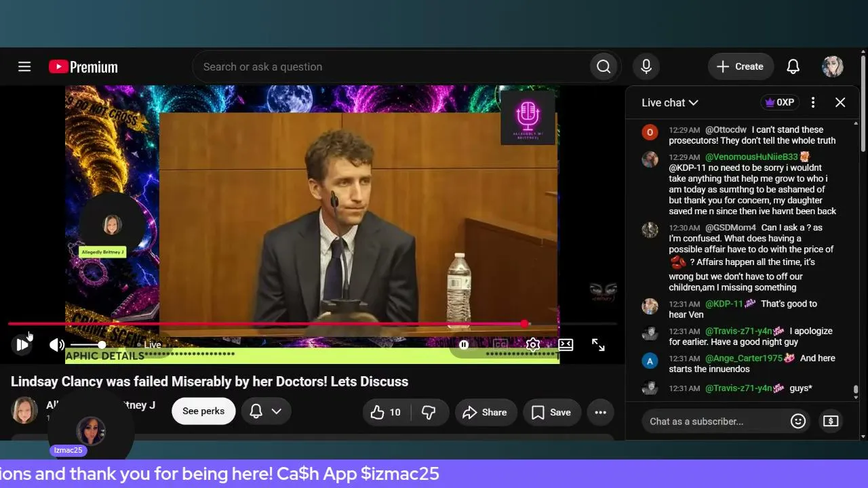Image resolution: width=868 pixels, height=488 pixels.
Task: Click @KDP-11 profile picture in chat
Action: coord(650,306)
